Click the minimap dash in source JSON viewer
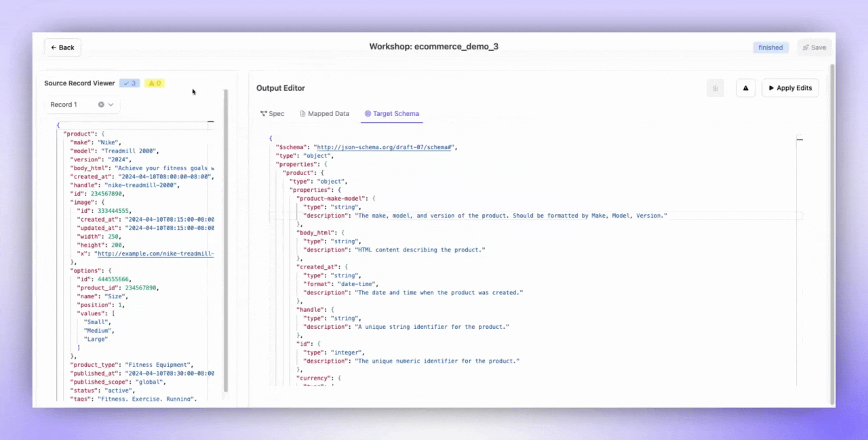Viewport: 868px width, 440px height. tap(210, 122)
